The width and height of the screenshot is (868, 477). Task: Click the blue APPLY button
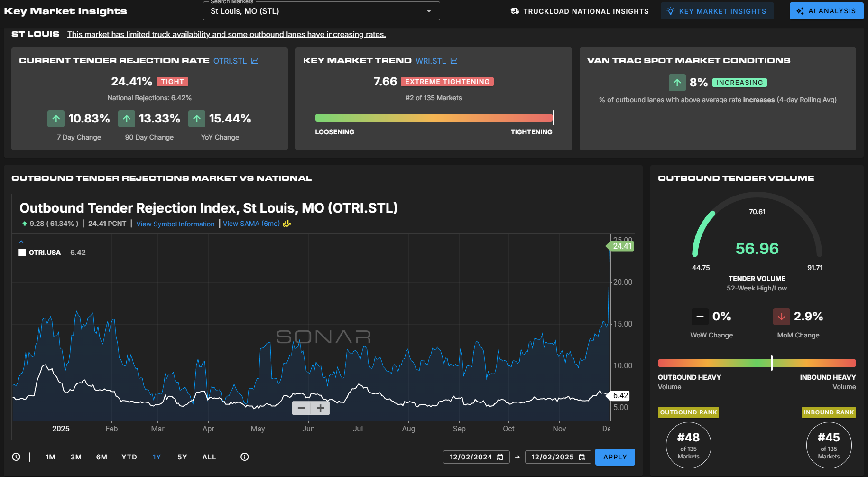coord(615,457)
